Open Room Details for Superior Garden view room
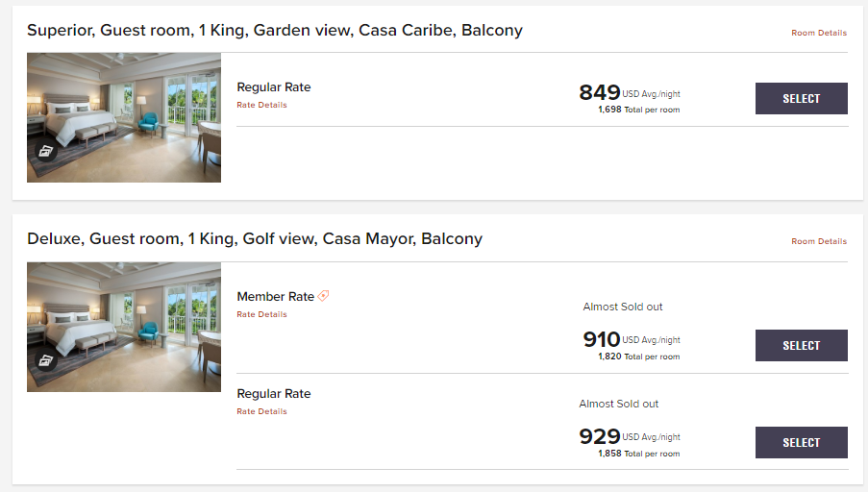868x492 pixels. click(x=819, y=33)
